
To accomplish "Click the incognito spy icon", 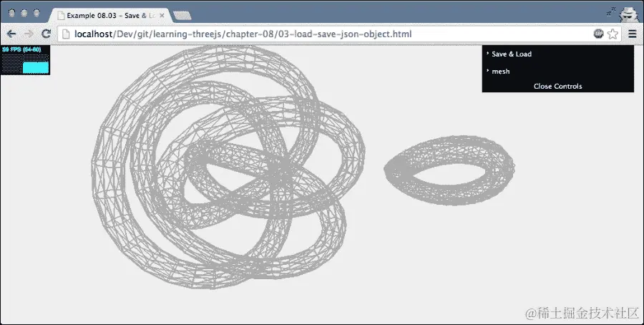I will [x=629, y=16].
